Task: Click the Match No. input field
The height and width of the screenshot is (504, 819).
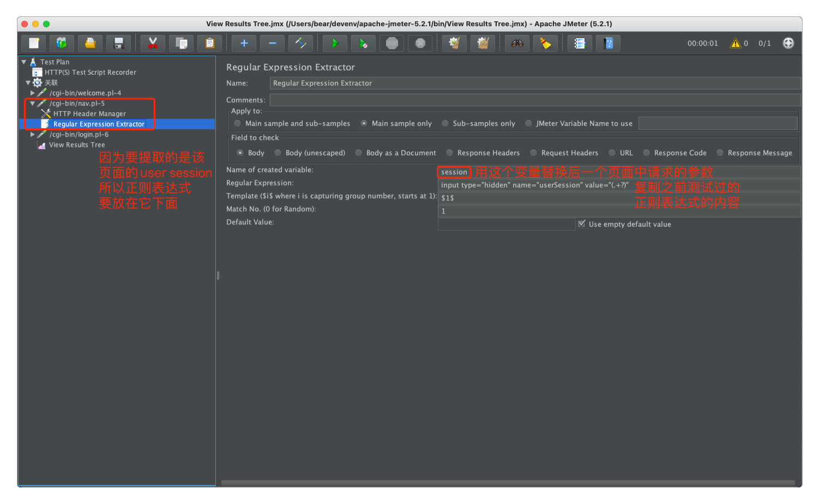Action: coord(619,211)
